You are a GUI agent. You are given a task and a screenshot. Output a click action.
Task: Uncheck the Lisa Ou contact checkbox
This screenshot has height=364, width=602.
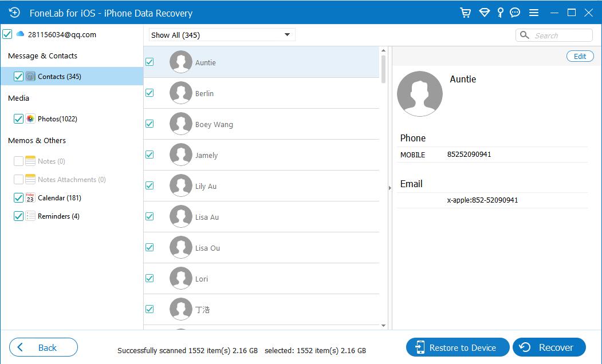[149, 247]
